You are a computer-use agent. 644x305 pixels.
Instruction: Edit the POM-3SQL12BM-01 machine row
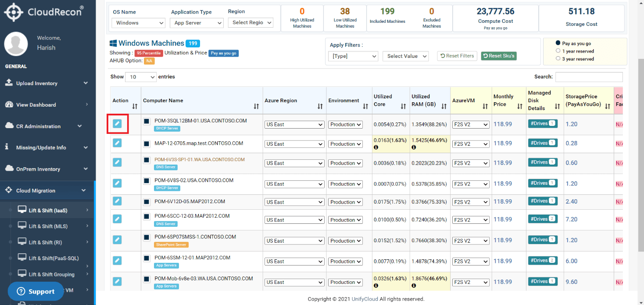pyautogui.click(x=117, y=124)
